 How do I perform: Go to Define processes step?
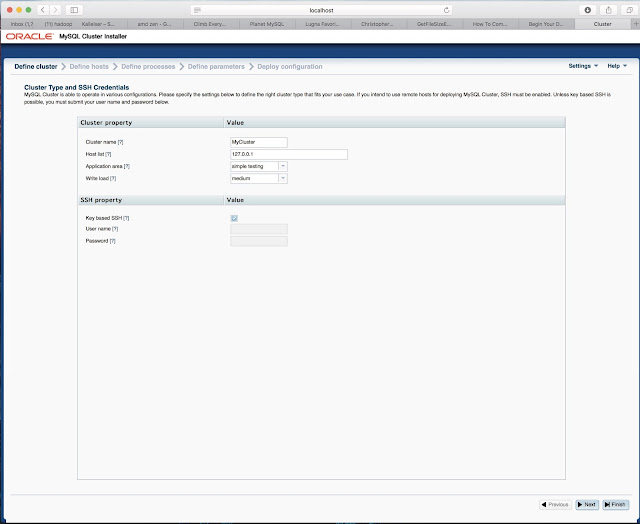[148, 67]
